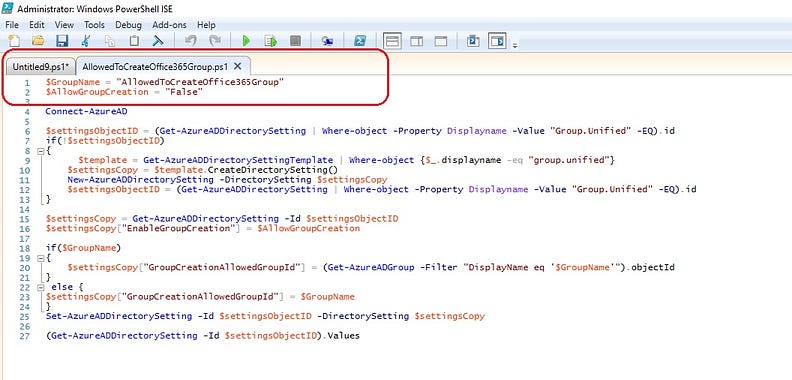Image resolution: width=792 pixels, height=380 pixels.
Task: Show script pane on right layout icon
Action: pos(417,41)
